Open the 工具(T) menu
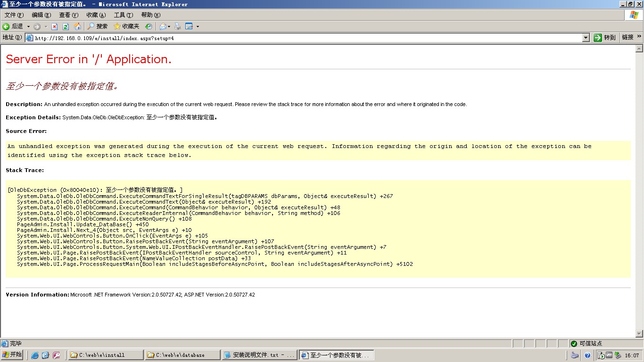This screenshot has width=644, height=362. click(123, 15)
